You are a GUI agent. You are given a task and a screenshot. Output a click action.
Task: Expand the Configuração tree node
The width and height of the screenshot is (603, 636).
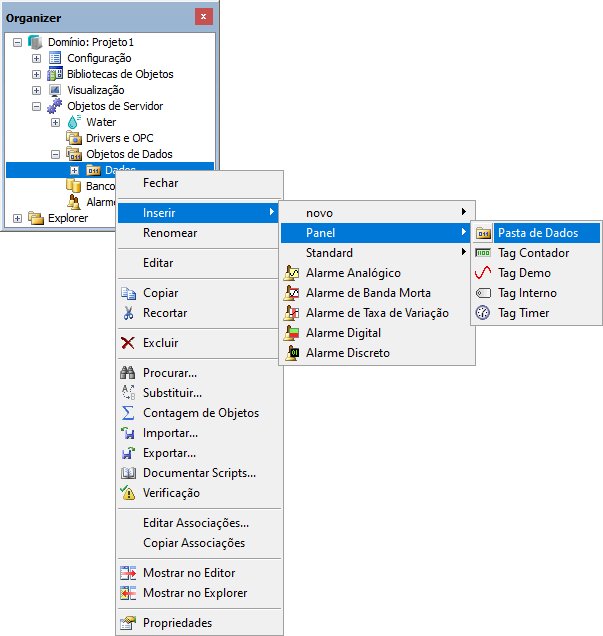pos(36,58)
